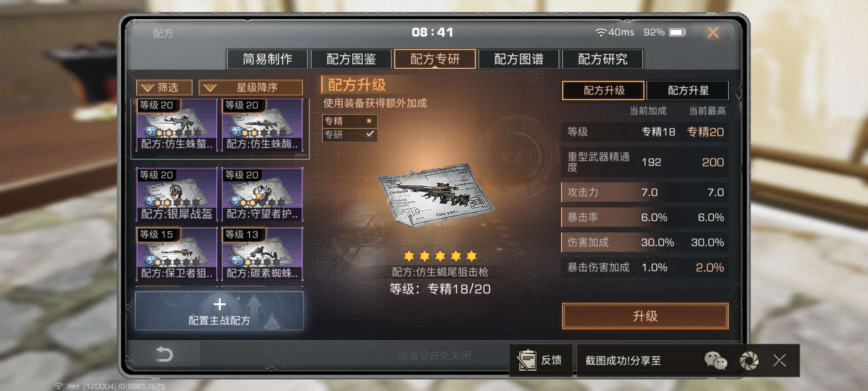Expand the 筛选 filter dropdown
This screenshot has width=868, height=391.
tap(165, 88)
